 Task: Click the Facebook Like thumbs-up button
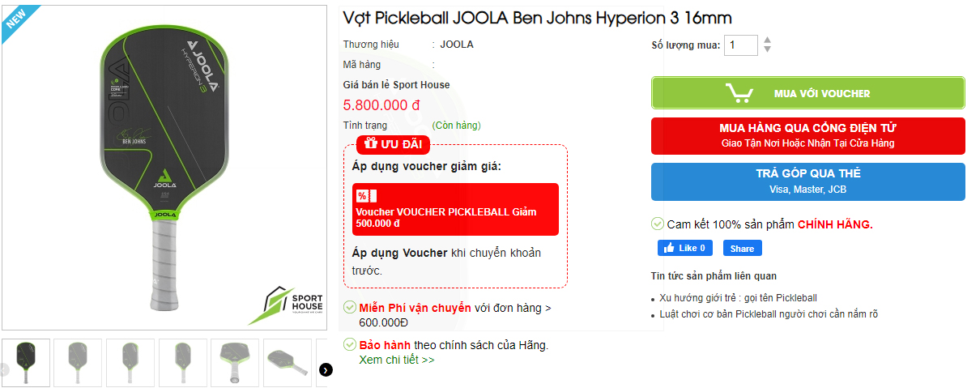tap(684, 248)
